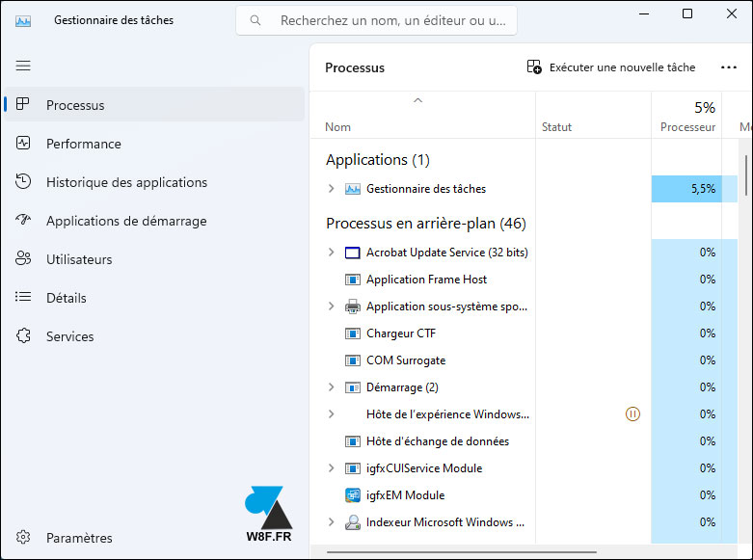Expand the Gestionnaire des tâches process group

[331, 188]
